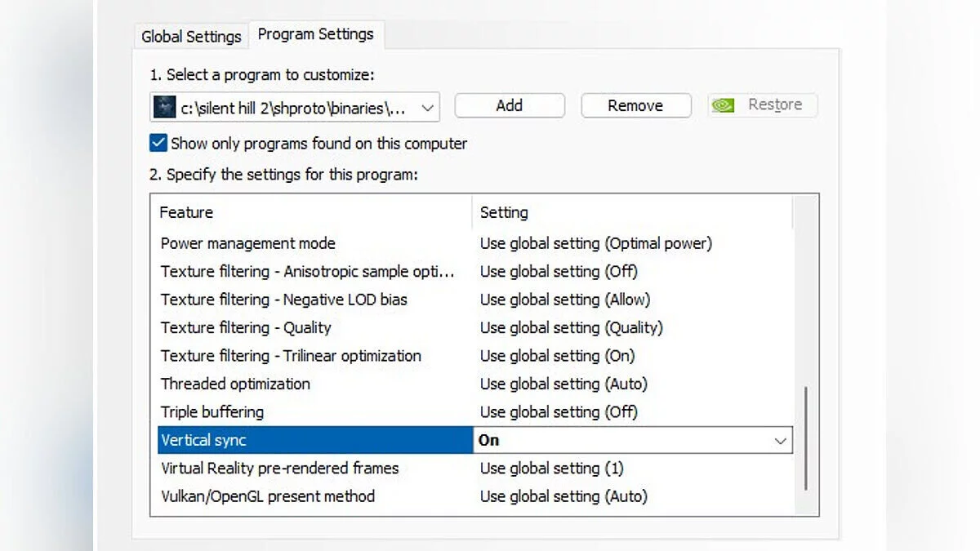Toggle 'Show only programs found on this computer'
This screenshot has width=980, height=551.
click(x=158, y=144)
